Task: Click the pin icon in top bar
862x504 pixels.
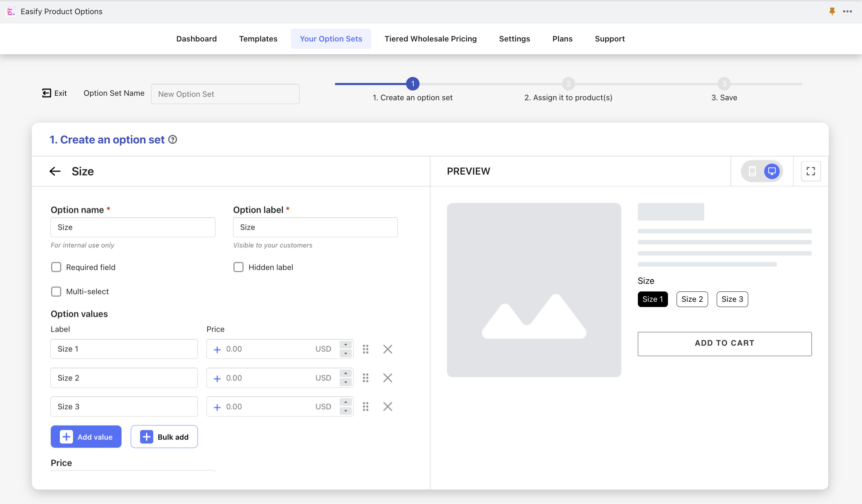Action: (x=832, y=11)
